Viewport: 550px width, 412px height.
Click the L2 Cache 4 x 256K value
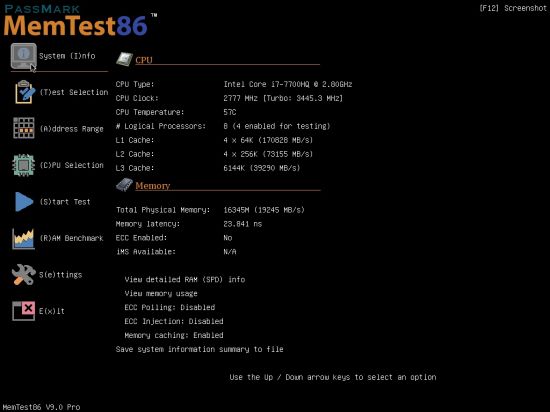268,154
